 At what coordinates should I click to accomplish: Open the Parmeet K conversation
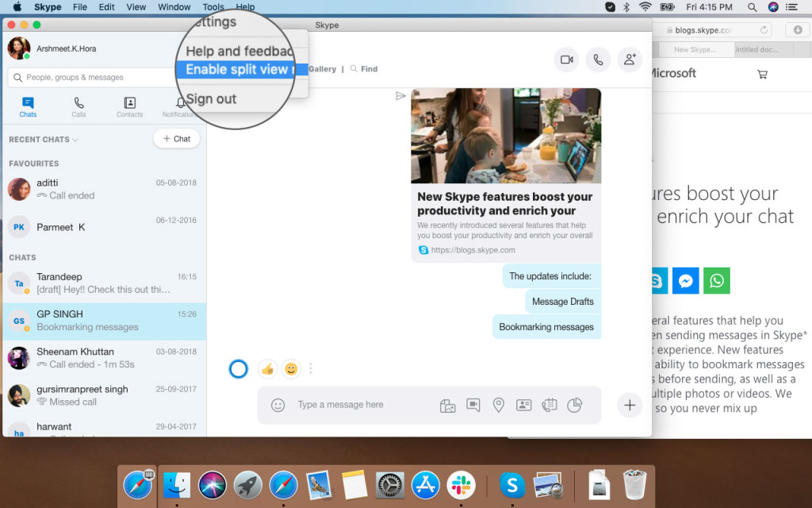coord(105,227)
